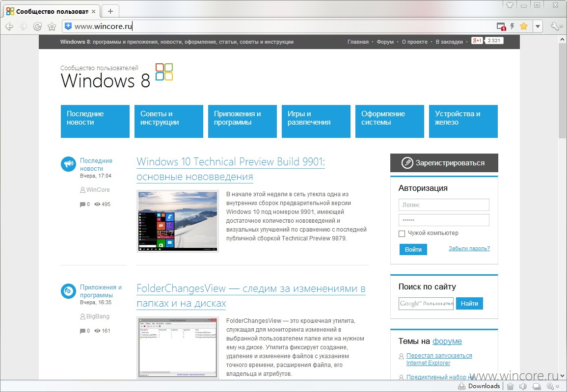Click the Windows 8 community logo
This screenshot has width=567, height=392.
(116, 76)
